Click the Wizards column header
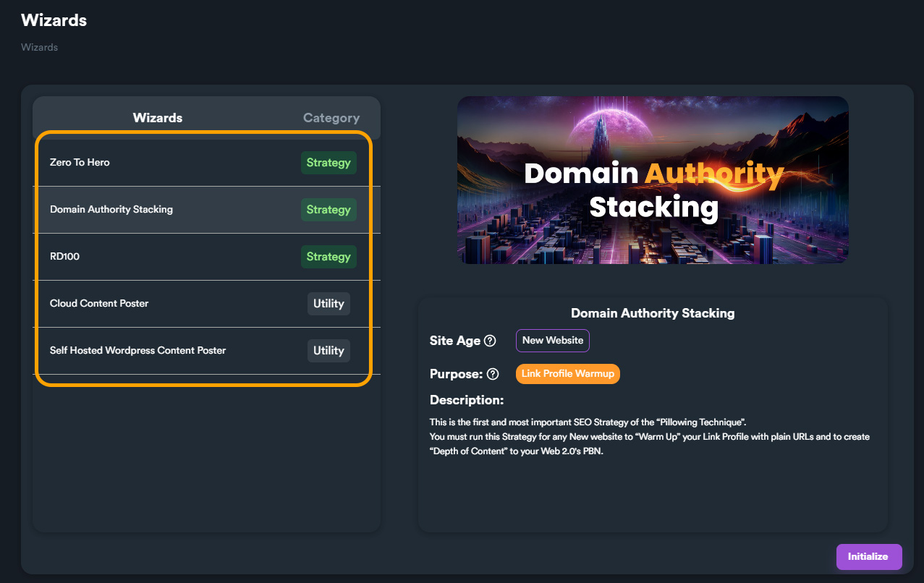 (x=158, y=118)
